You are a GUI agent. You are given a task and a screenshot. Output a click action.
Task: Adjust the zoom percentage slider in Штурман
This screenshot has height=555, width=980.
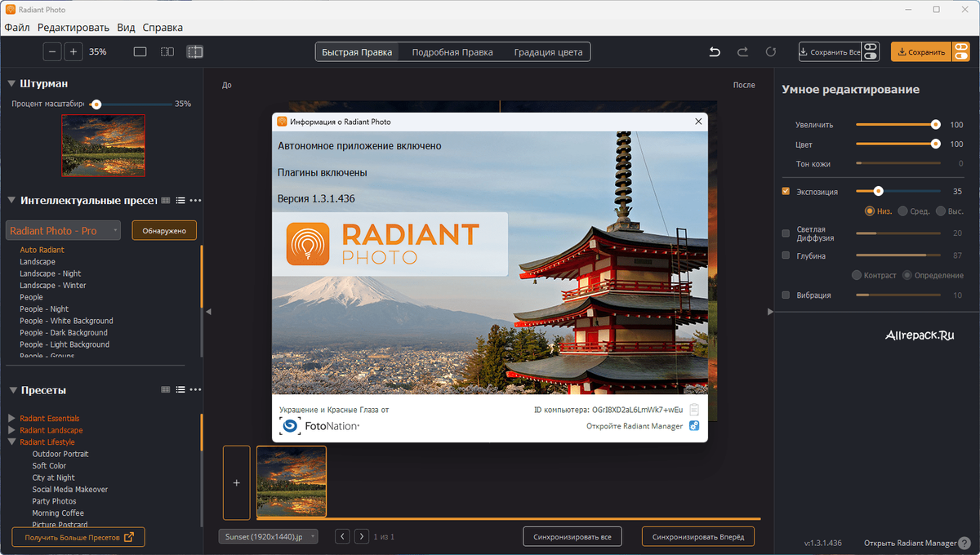[x=96, y=104]
